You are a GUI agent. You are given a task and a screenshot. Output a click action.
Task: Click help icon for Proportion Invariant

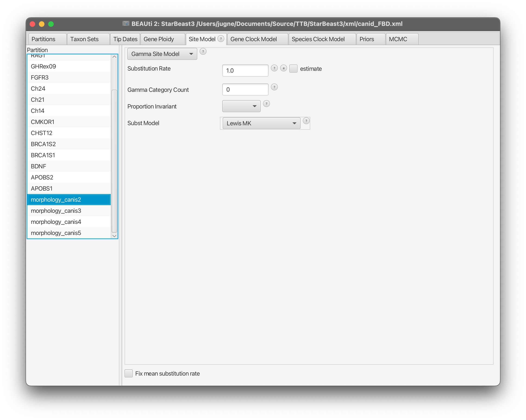coord(266,104)
